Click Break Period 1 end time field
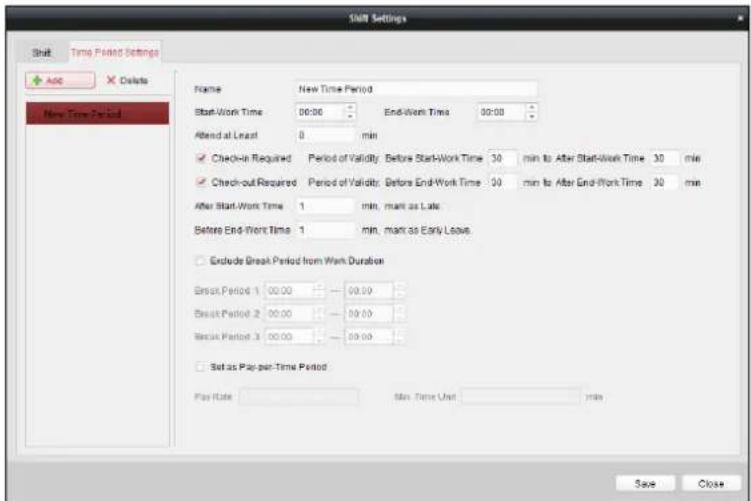This screenshot has height=501, width=751. click(x=369, y=291)
